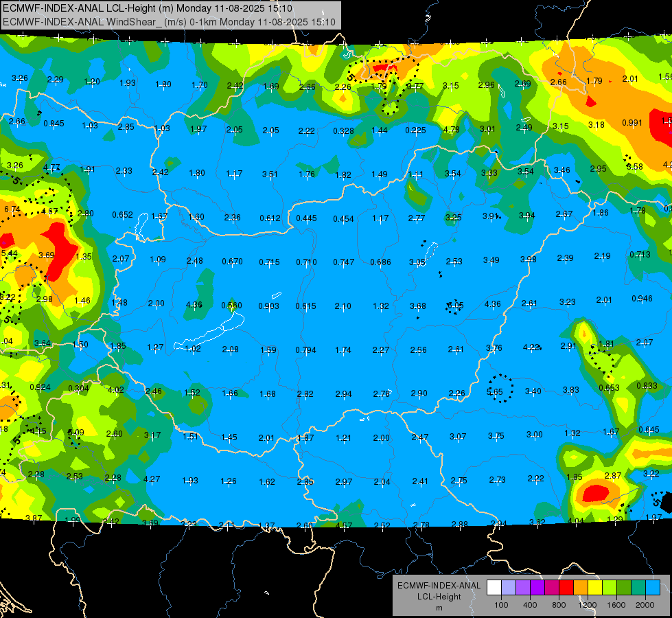Click the unit label m in the legend
Image resolution: width=672 pixels, height=618 pixels.
point(439,608)
